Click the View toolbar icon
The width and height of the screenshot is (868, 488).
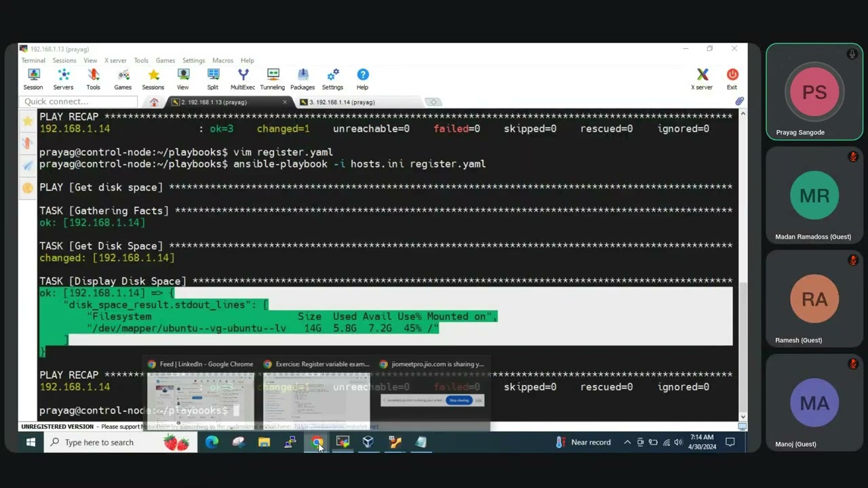pos(183,79)
